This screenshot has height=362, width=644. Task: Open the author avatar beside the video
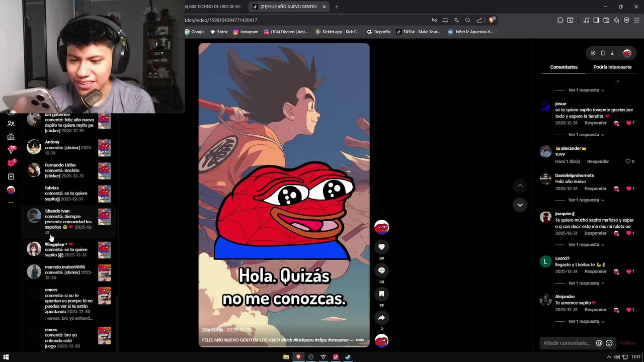(x=381, y=227)
